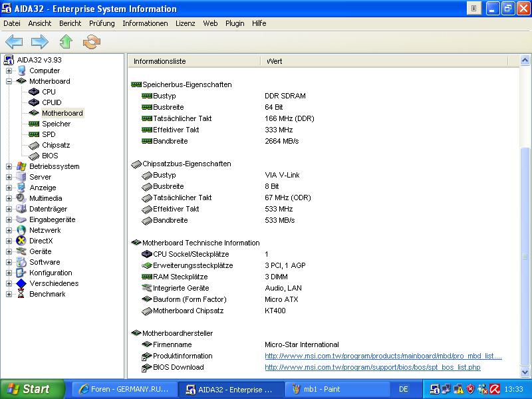Refresh using the orange circular arrows icon
The image size is (532, 399).
(92, 42)
